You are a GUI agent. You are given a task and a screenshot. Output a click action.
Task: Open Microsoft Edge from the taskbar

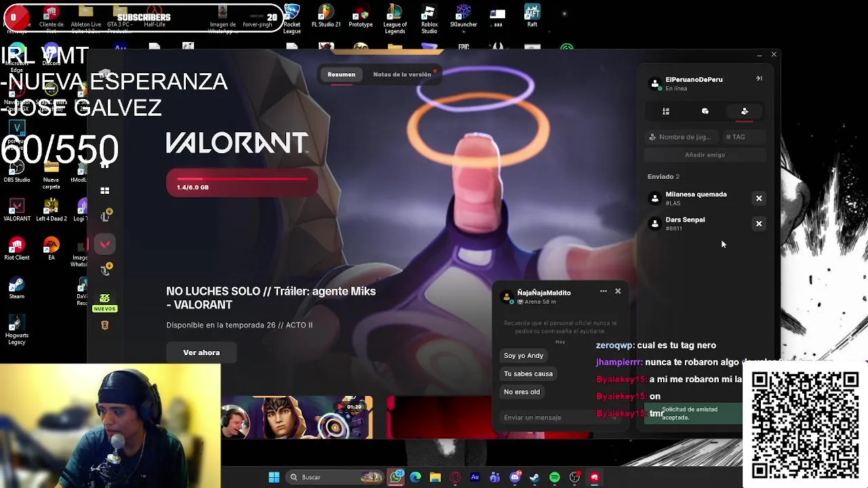tap(416, 477)
